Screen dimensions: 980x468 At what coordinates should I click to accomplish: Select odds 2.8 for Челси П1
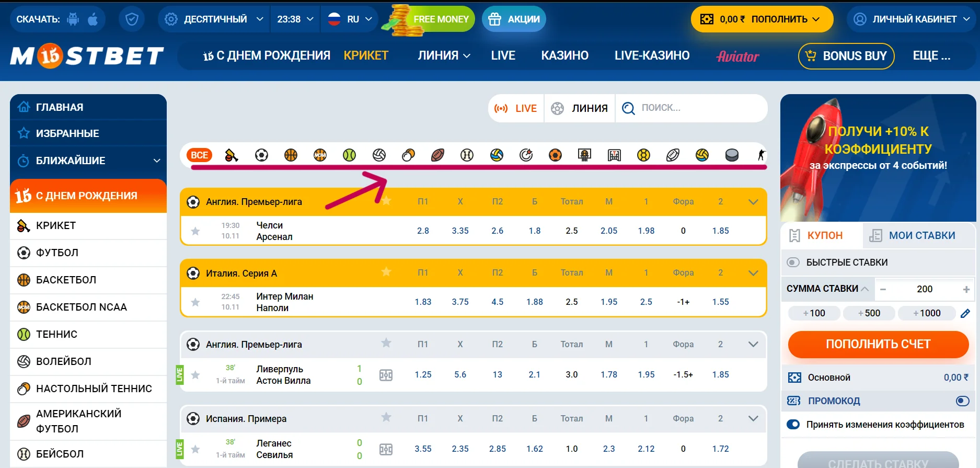423,231
